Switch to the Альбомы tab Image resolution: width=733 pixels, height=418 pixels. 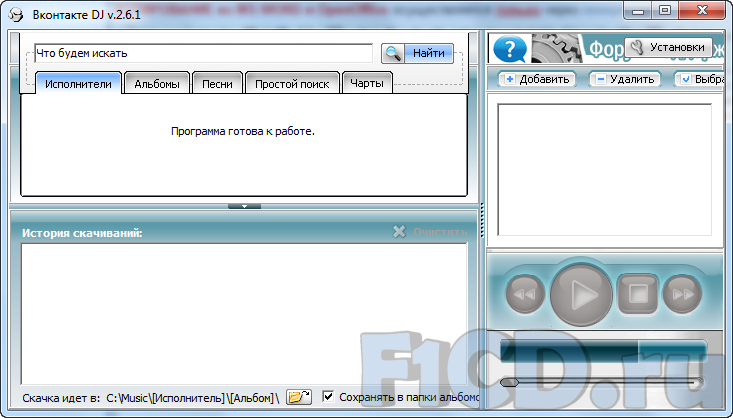(x=157, y=84)
